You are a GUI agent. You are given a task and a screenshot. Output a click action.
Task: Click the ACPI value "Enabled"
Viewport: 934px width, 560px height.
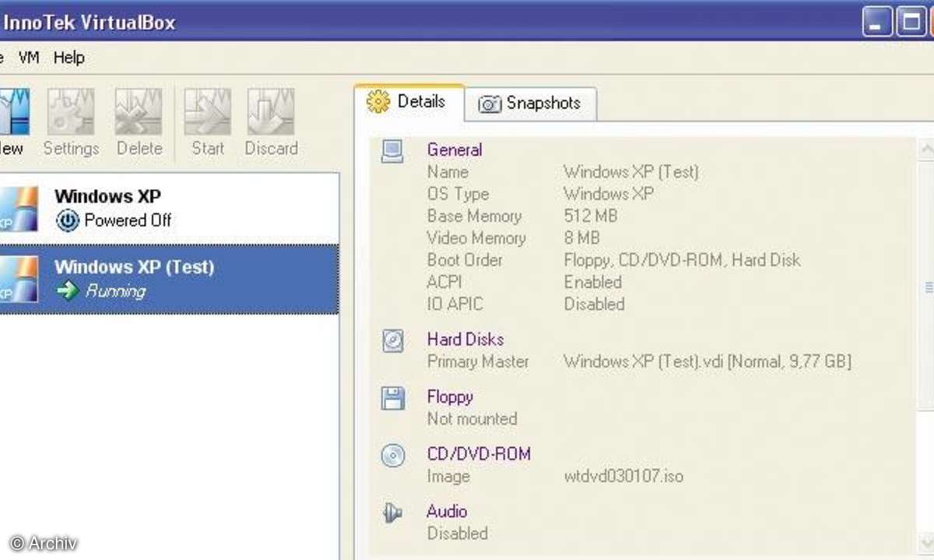pyautogui.click(x=593, y=282)
